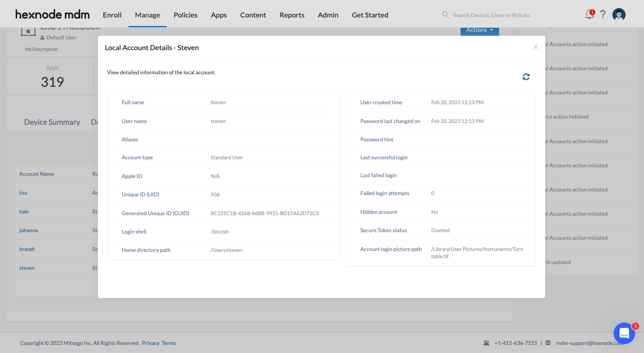Image resolution: width=644 pixels, height=353 pixels.
Task: Open the user profile avatar menu
Action: tap(619, 14)
